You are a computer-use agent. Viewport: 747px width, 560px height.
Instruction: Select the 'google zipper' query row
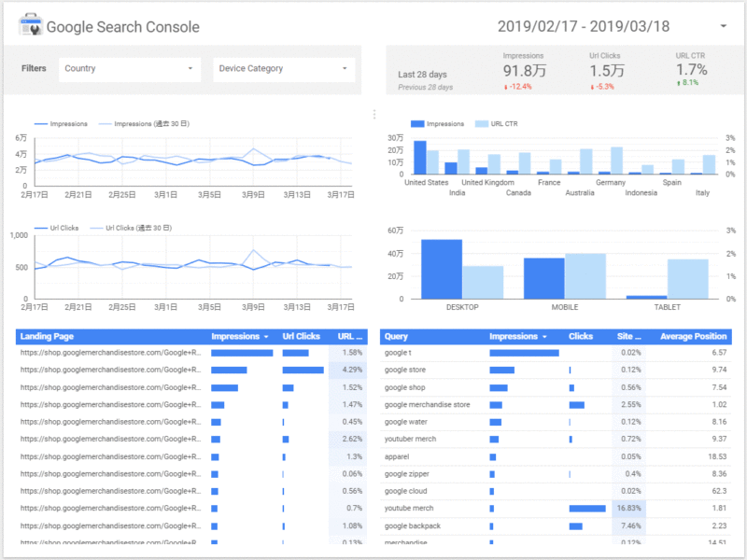(x=556, y=474)
